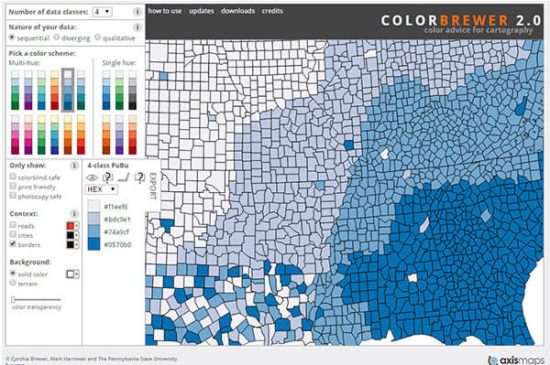Pick the orange-to-red OrRd multi-hue ramp
Image resolution: width=550 pixels, height=365 pixels.
(55, 90)
